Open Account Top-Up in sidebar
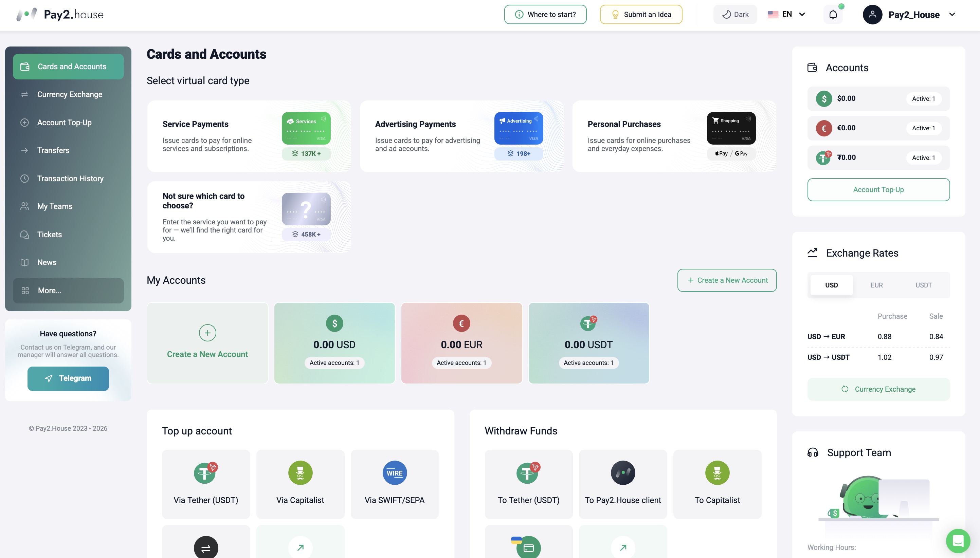Image resolution: width=980 pixels, height=558 pixels. coord(68,123)
